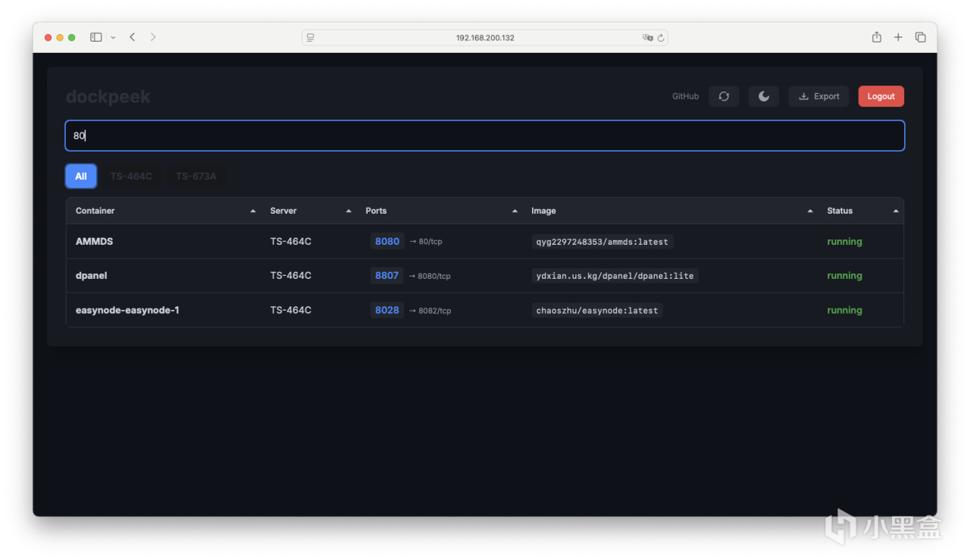Image resolution: width=970 pixels, height=560 pixels.
Task: Click the Status column header label
Action: 840,211
